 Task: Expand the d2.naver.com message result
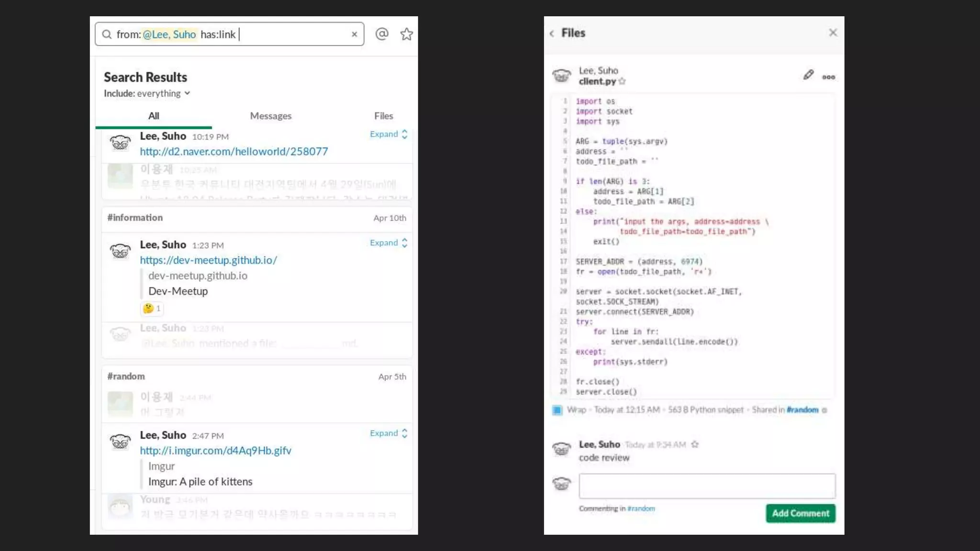click(x=388, y=134)
